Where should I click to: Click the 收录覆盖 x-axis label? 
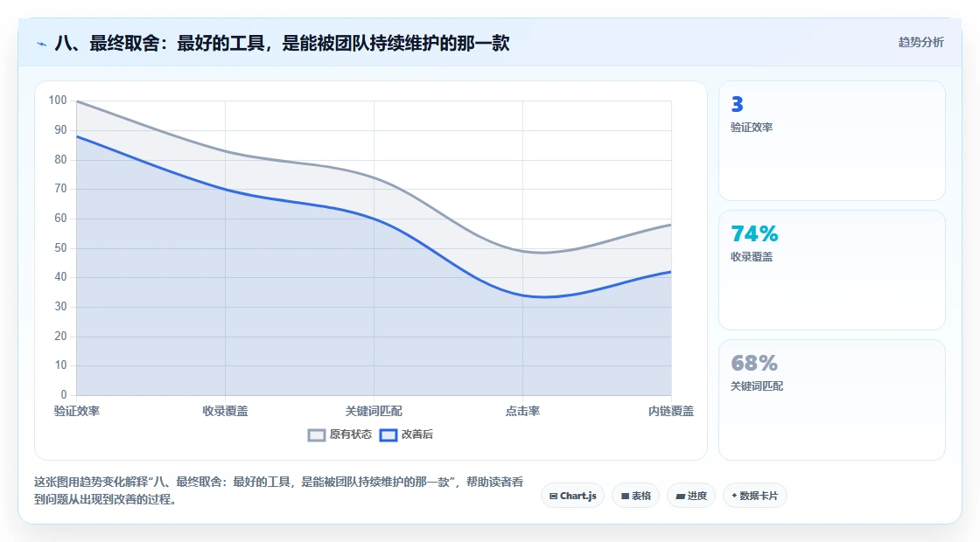point(225,411)
